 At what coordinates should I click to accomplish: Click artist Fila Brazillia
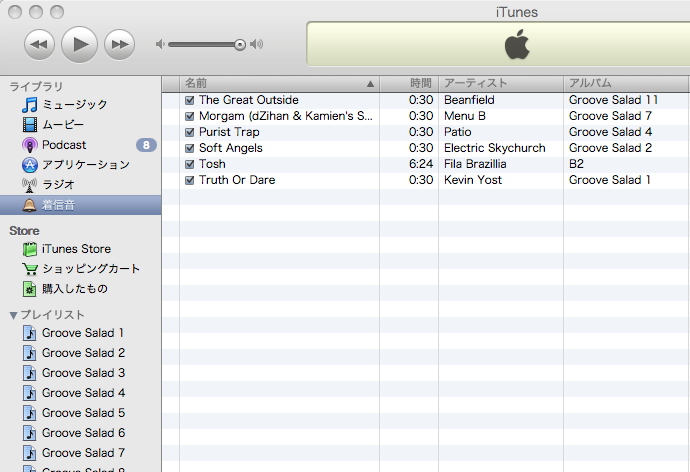click(x=475, y=164)
